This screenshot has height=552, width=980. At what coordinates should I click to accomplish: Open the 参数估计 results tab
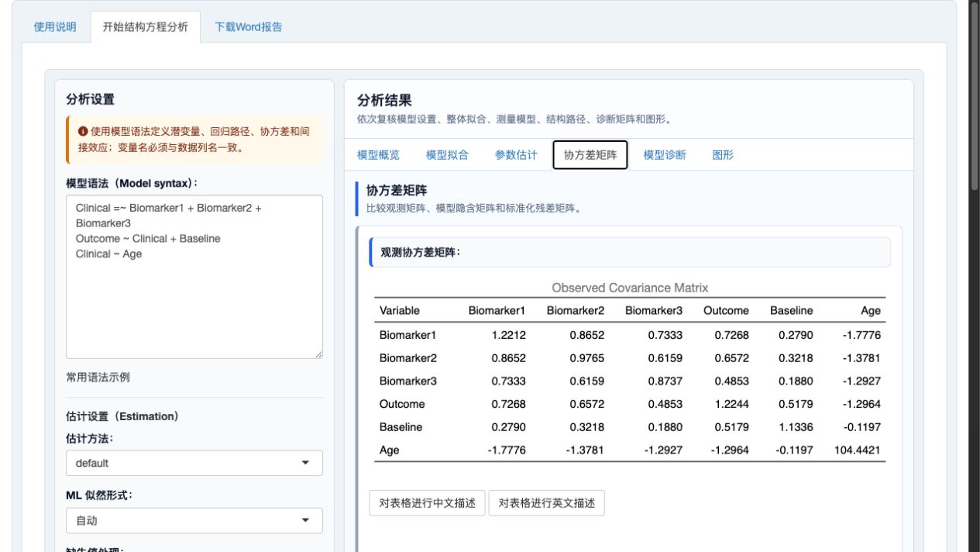tap(516, 155)
